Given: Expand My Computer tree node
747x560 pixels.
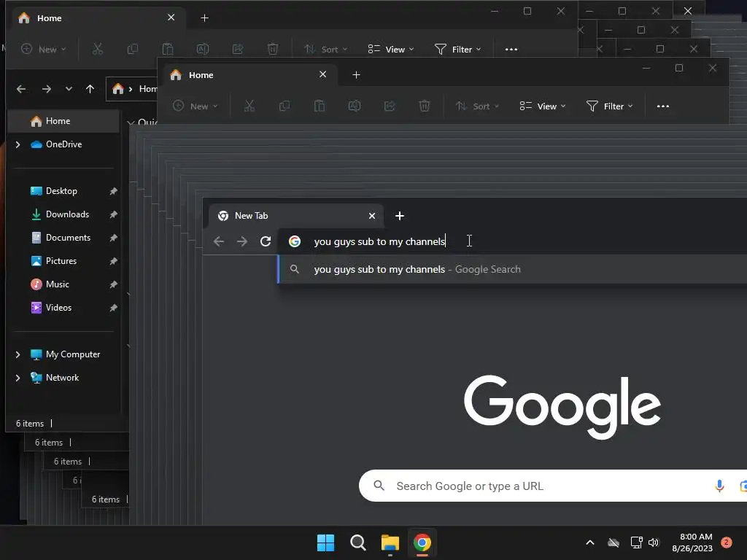Looking at the screenshot, I should (18, 354).
